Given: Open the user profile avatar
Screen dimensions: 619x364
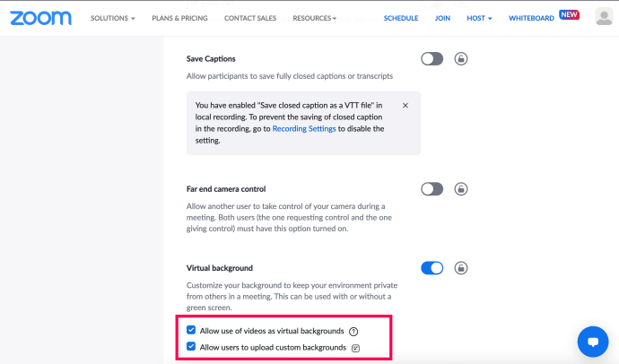Looking at the screenshot, I should [604, 17].
